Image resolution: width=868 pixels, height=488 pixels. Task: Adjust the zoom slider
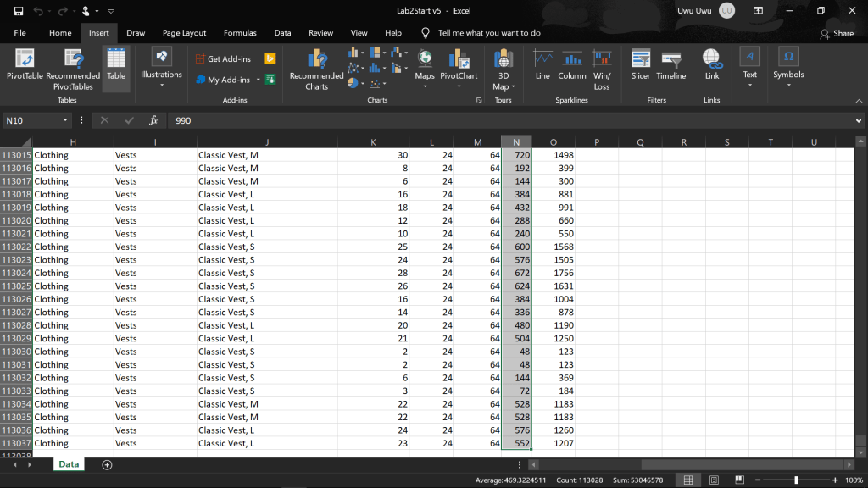click(796, 480)
